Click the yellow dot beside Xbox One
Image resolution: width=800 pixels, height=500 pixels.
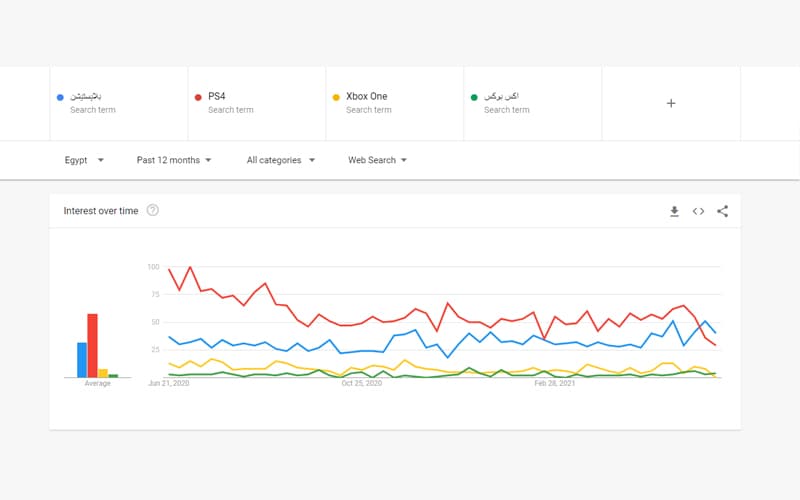click(x=336, y=97)
